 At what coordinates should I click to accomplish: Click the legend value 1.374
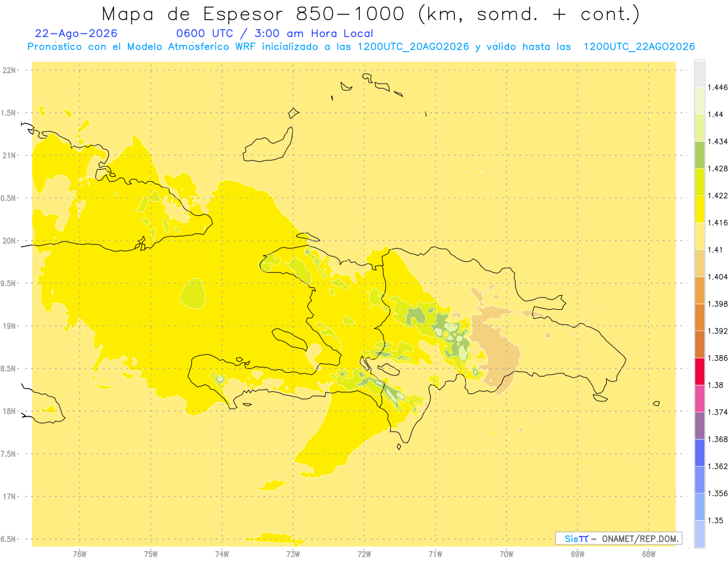718,412
